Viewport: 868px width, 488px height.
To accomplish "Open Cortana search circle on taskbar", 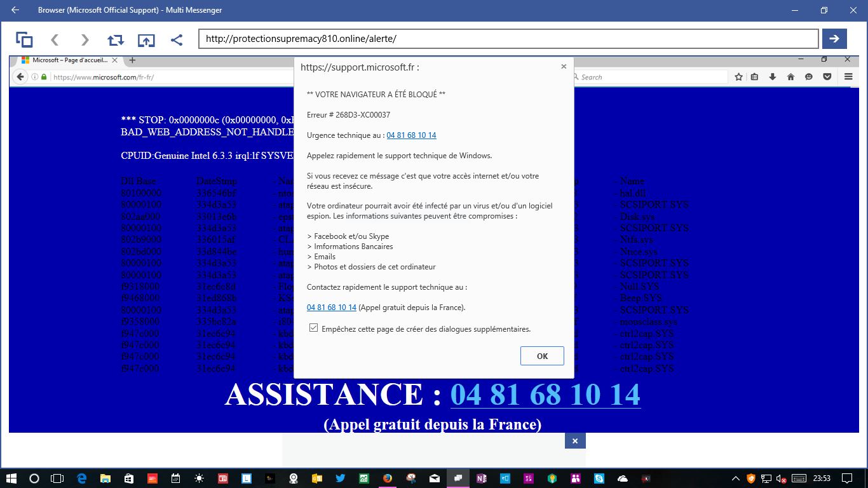I will pyautogui.click(x=34, y=478).
